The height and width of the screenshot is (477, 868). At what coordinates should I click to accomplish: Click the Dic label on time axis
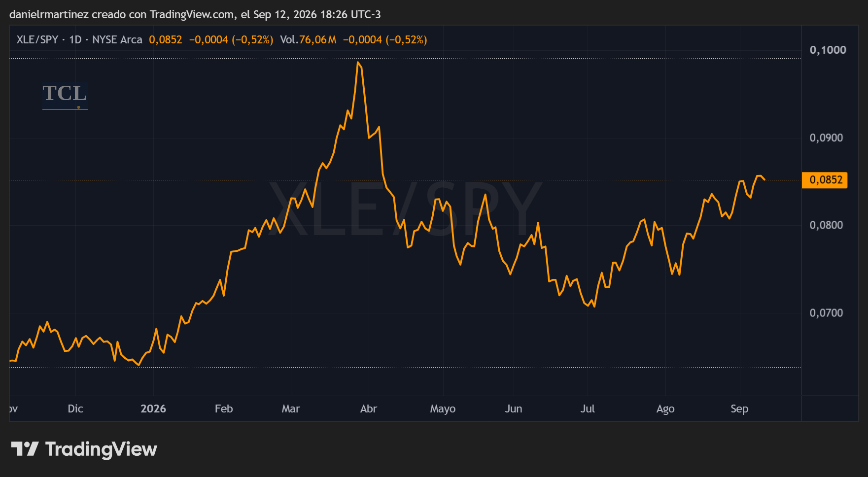coord(75,409)
